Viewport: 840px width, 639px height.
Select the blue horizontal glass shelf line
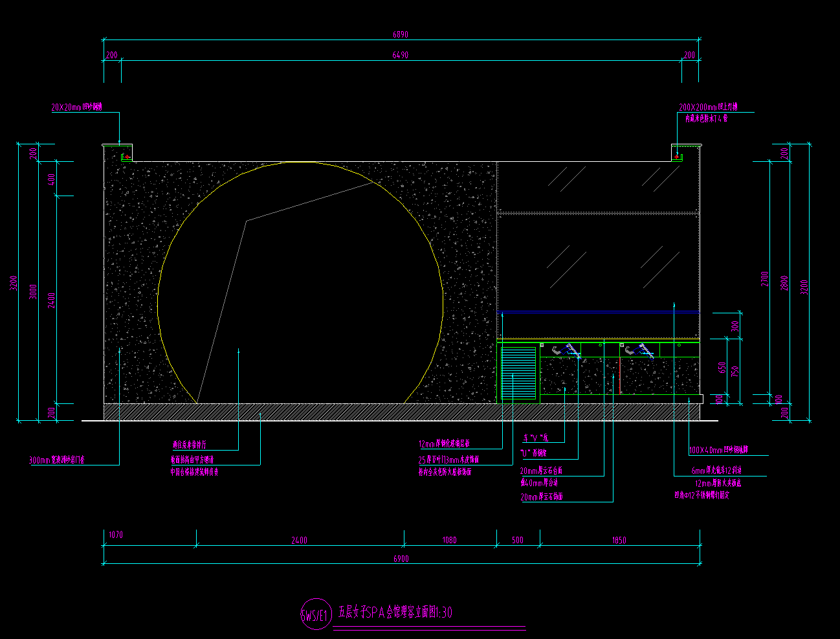599,312
